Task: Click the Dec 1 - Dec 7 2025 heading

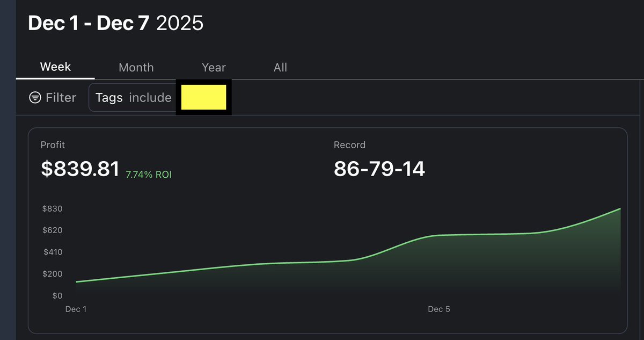Action: click(x=115, y=23)
